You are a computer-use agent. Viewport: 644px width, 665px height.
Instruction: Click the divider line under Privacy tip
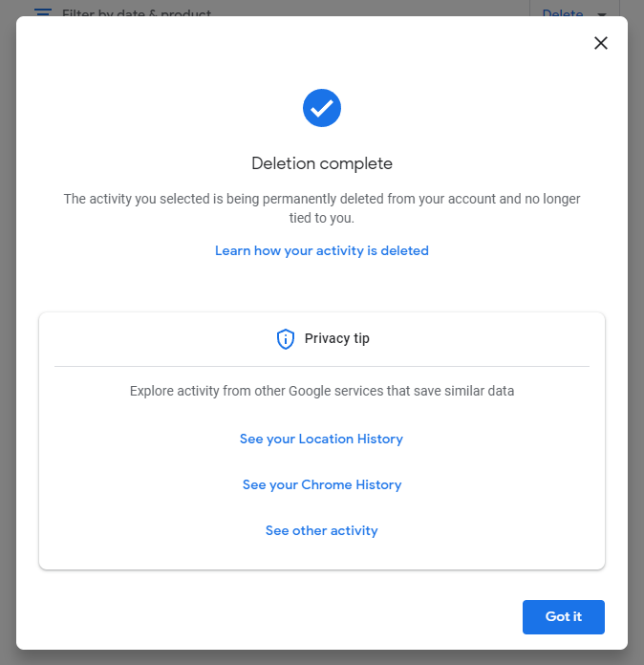tap(322, 366)
